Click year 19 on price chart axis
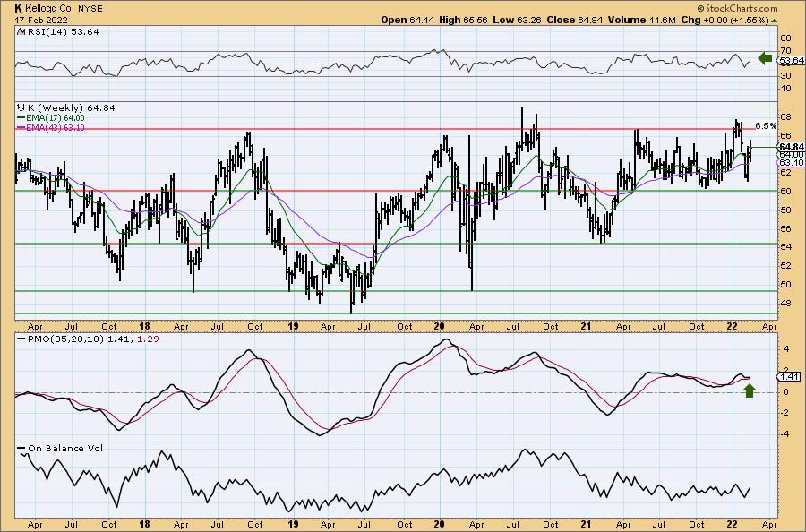 coord(293,326)
